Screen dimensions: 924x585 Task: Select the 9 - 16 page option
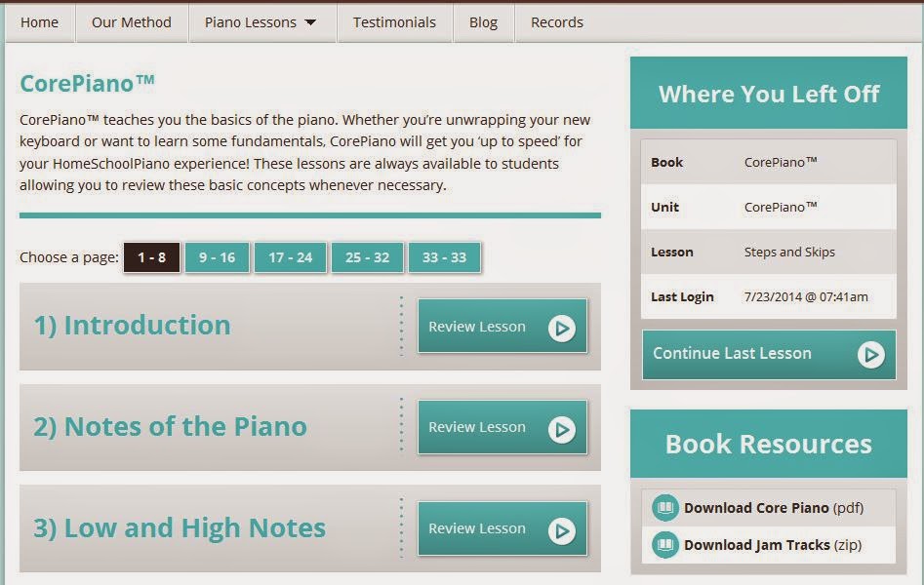[217, 256]
